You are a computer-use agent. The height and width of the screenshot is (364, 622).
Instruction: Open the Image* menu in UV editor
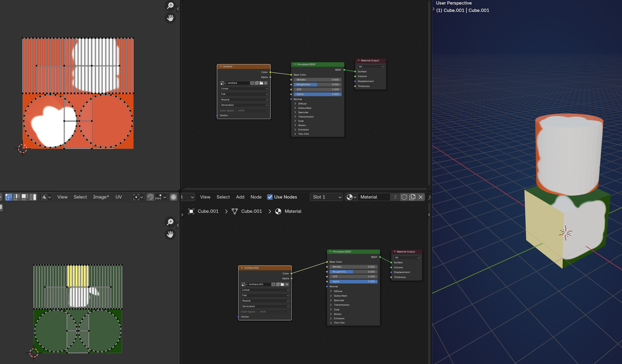(101, 197)
